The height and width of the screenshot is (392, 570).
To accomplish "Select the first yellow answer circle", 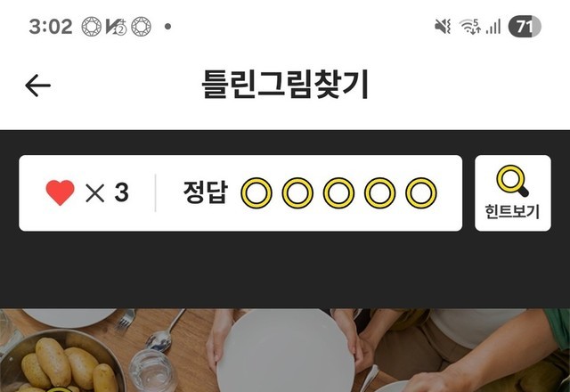I will click(x=256, y=192).
